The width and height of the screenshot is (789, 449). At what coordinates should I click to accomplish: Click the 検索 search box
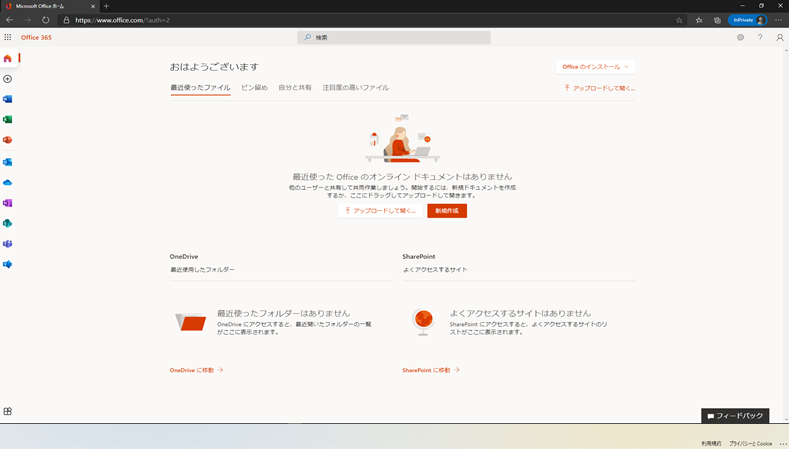pos(394,37)
